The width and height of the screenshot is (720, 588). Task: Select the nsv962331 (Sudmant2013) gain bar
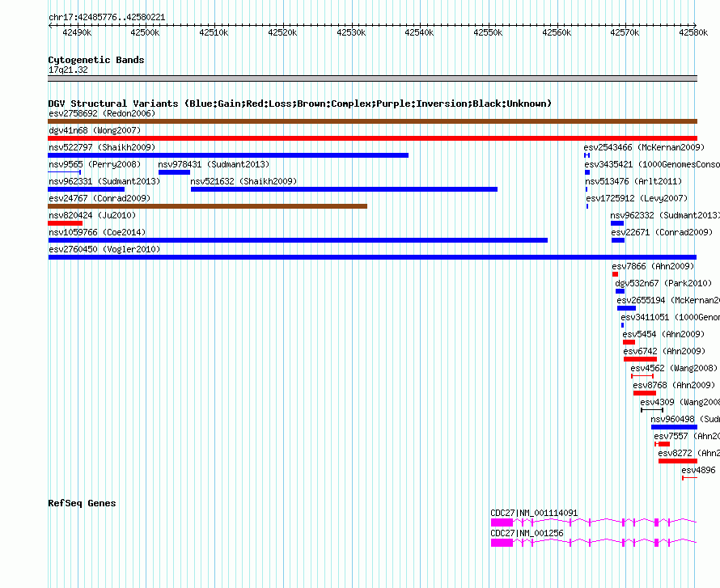coord(87,189)
